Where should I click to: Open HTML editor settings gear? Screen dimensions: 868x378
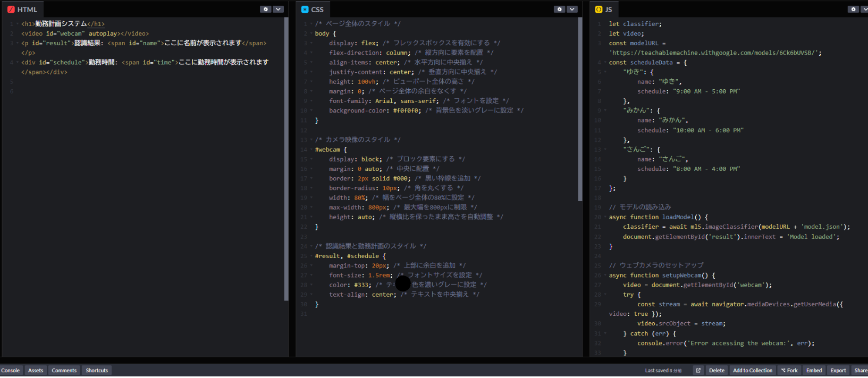[x=266, y=9]
